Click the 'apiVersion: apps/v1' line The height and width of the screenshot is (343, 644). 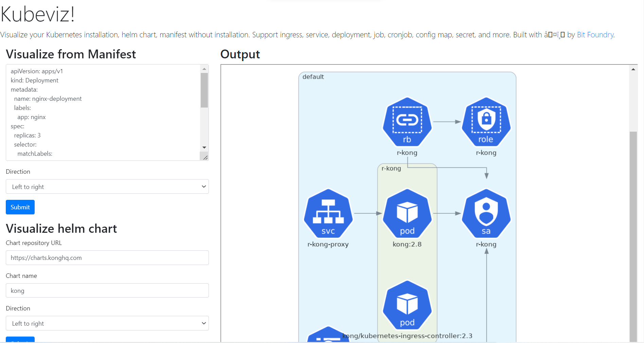37,71
